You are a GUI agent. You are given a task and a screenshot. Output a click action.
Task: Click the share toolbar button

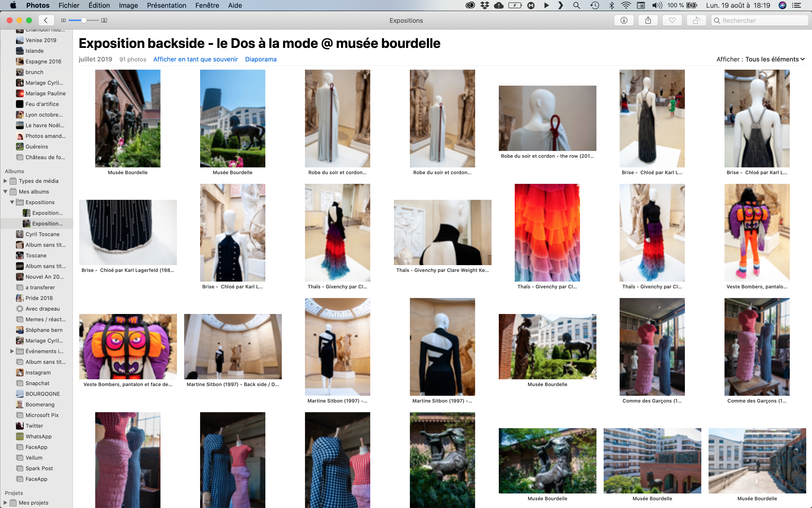[648, 21]
